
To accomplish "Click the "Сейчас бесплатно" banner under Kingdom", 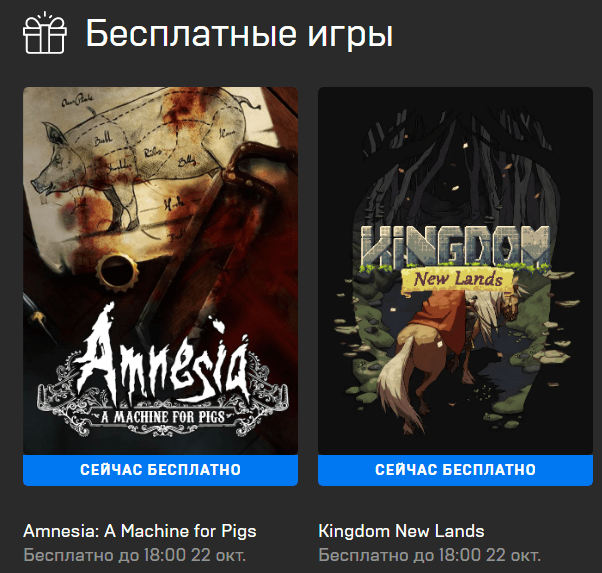I will (455, 470).
